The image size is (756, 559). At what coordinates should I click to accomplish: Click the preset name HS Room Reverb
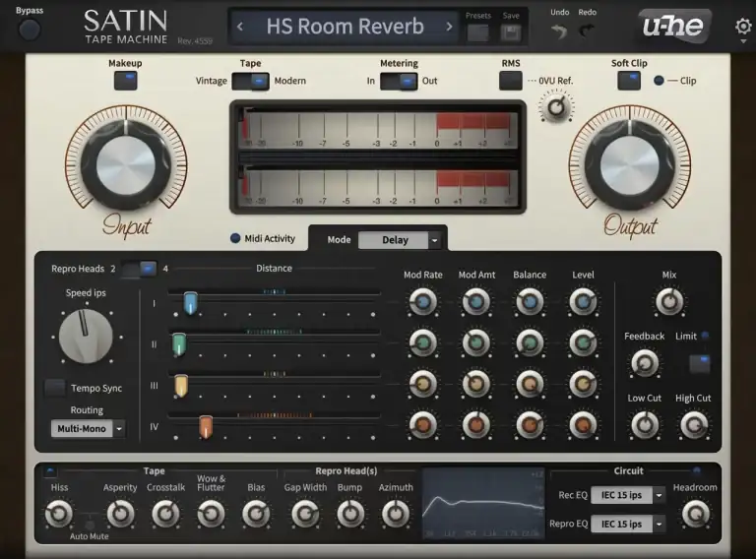(345, 27)
